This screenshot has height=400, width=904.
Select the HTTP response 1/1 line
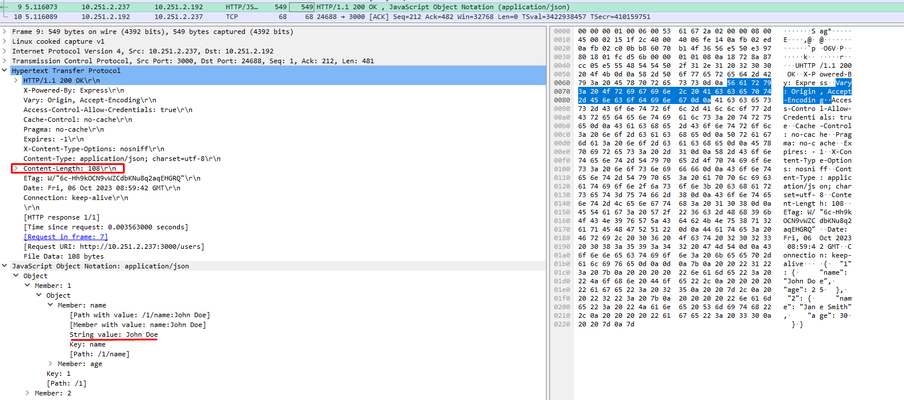point(61,217)
